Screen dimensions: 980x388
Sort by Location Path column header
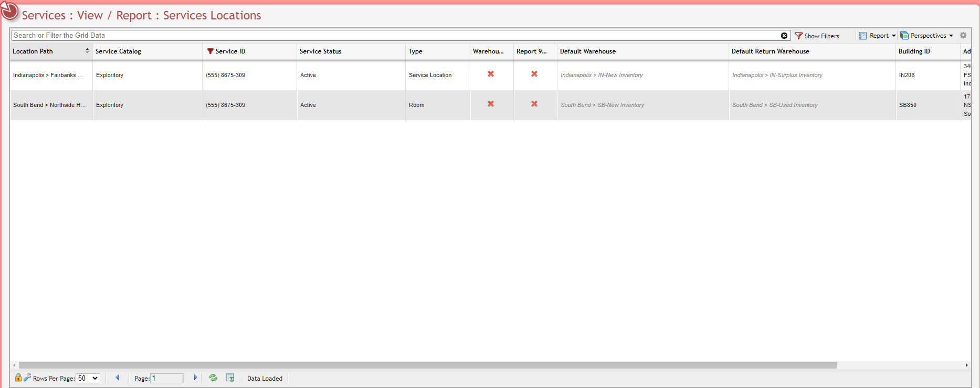pyautogui.click(x=33, y=51)
